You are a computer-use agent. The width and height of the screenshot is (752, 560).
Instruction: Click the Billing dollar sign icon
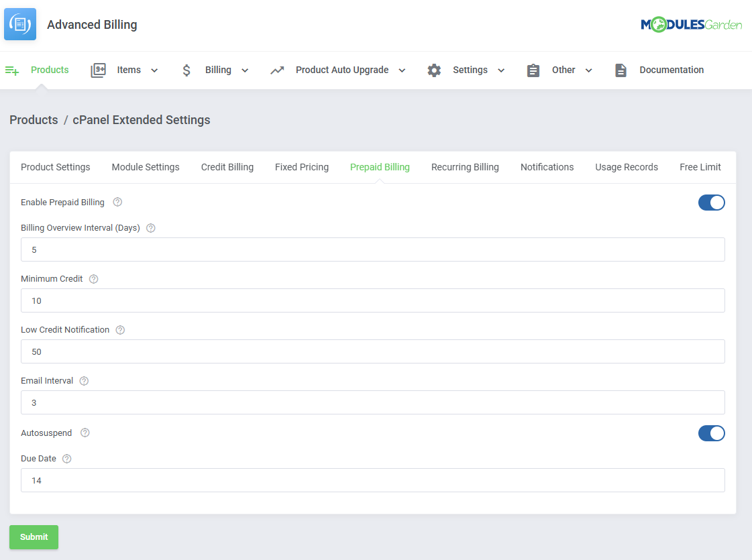[186, 70]
